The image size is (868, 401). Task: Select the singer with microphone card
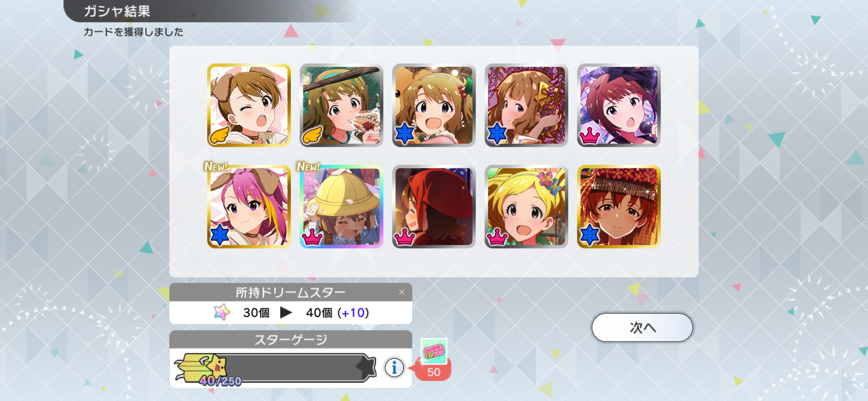[x=619, y=105]
